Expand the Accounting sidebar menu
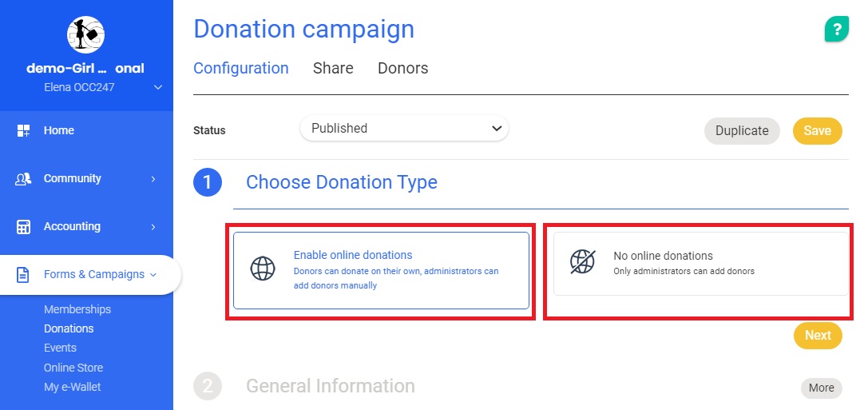The width and height of the screenshot is (868, 410). (x=153, y=227)
